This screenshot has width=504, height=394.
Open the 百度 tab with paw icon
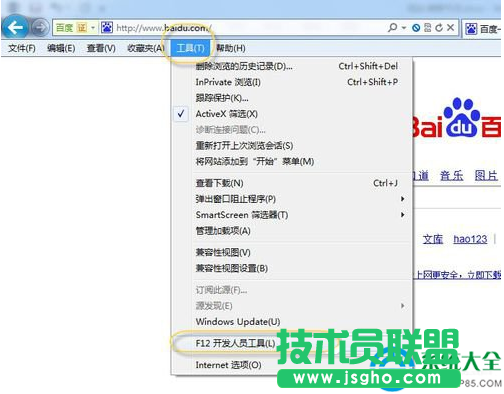point(482,29)
